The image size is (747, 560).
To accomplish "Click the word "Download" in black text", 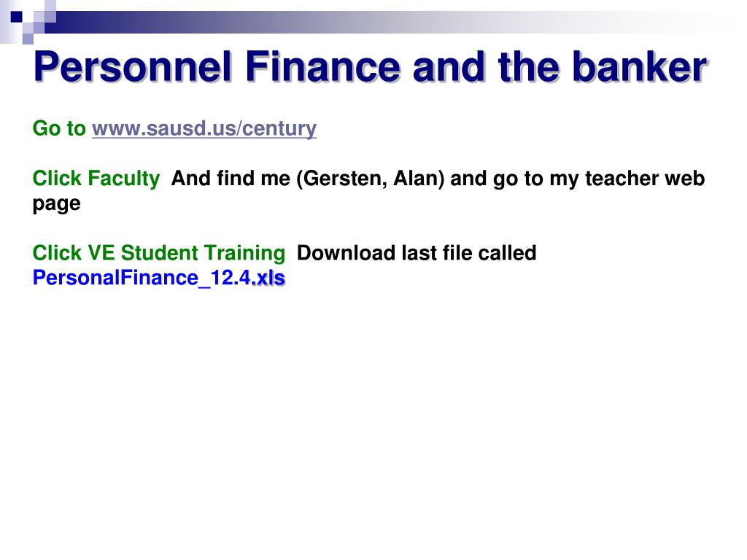I will click(347, 253).
